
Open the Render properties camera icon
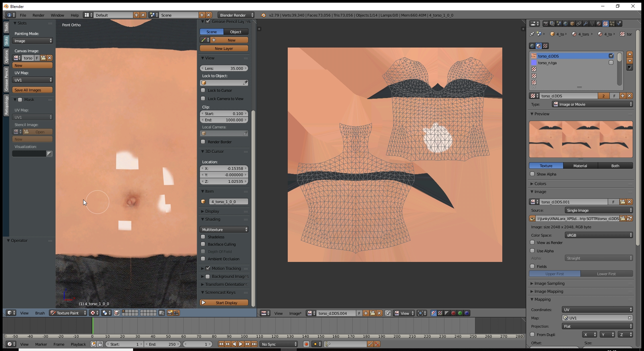(x=546, y=24)
